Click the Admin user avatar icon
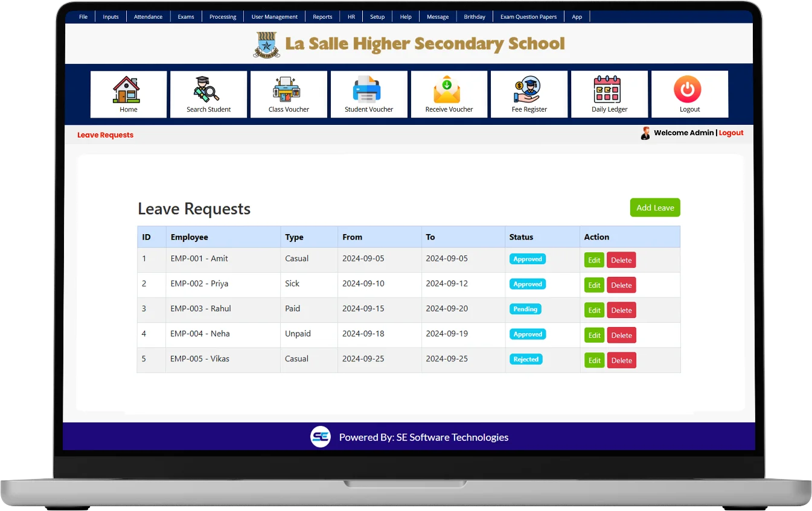The image size is (812, 511). coord(645,133)
